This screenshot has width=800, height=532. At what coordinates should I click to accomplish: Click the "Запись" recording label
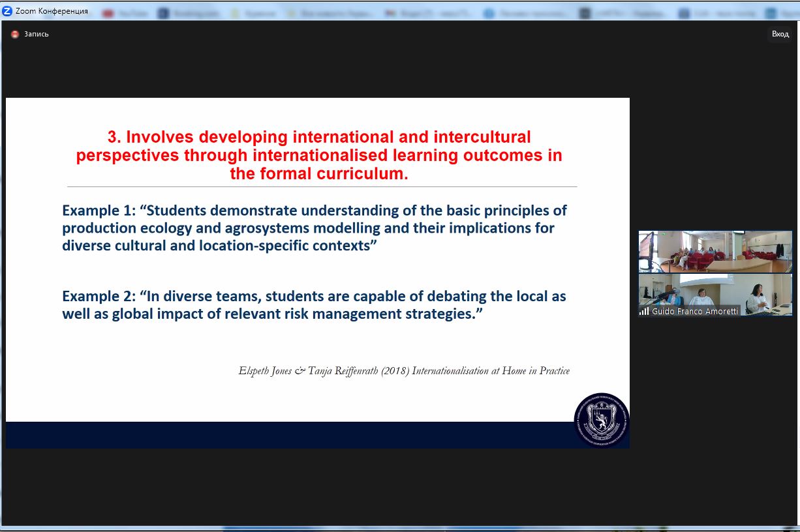[37, 35]
